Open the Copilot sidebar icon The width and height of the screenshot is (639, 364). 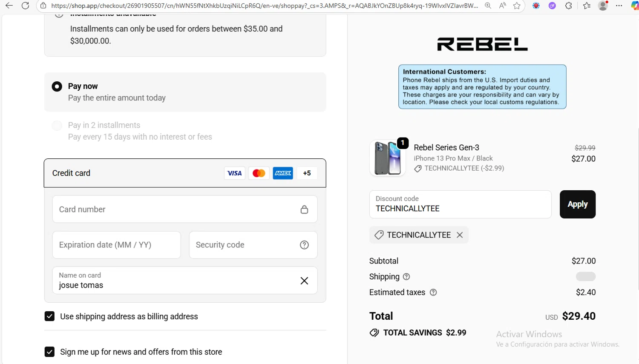tap(635, 6)
